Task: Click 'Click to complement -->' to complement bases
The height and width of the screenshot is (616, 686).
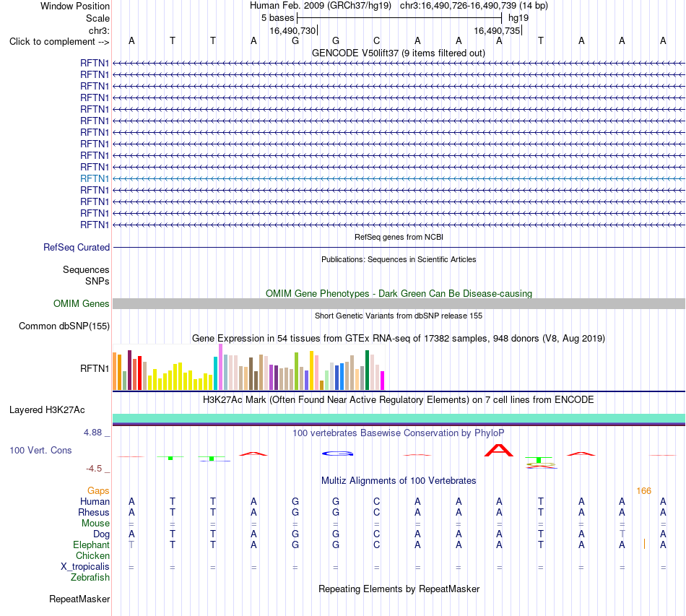Action: pyautogui.click(x=59, y=42)
